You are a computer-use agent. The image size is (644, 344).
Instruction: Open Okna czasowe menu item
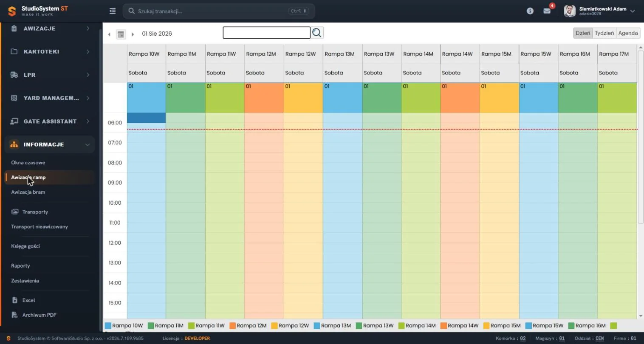(28, 163)
